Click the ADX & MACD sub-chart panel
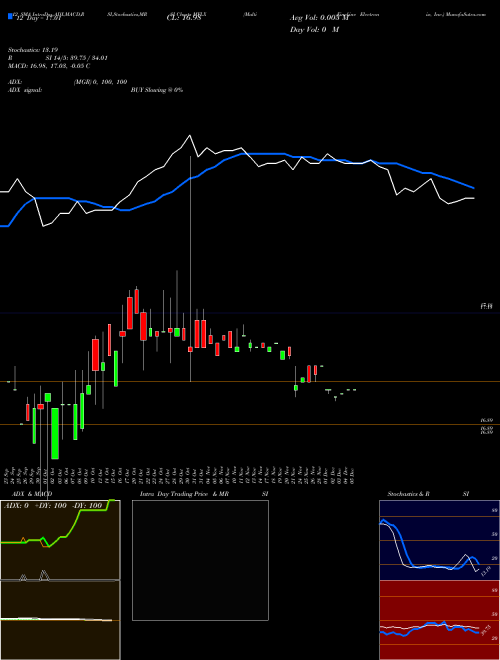 [x=60, y=580]
